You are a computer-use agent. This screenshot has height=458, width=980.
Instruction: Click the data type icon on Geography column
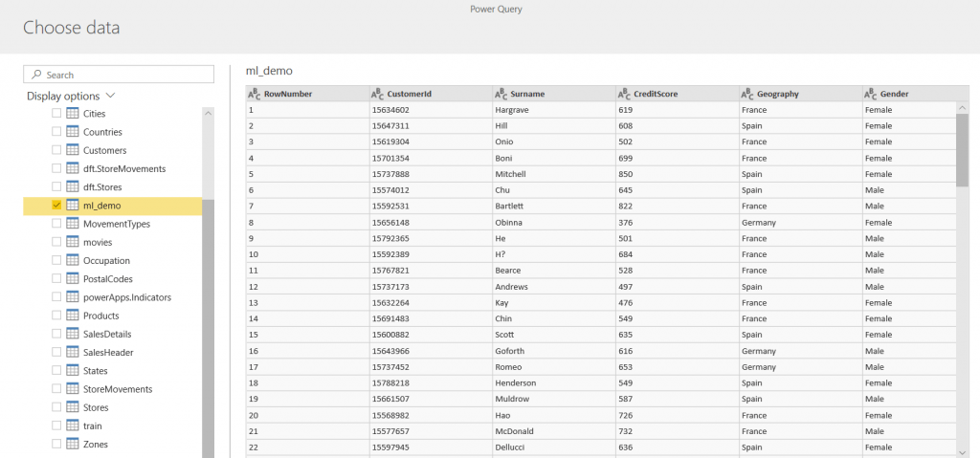click(747, 94)
